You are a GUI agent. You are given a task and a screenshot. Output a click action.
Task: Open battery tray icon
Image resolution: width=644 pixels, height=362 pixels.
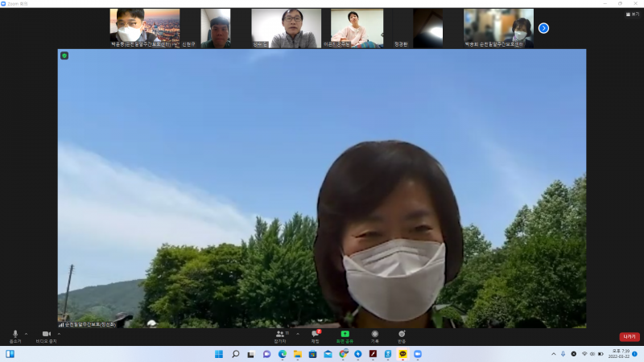(601, 354)
